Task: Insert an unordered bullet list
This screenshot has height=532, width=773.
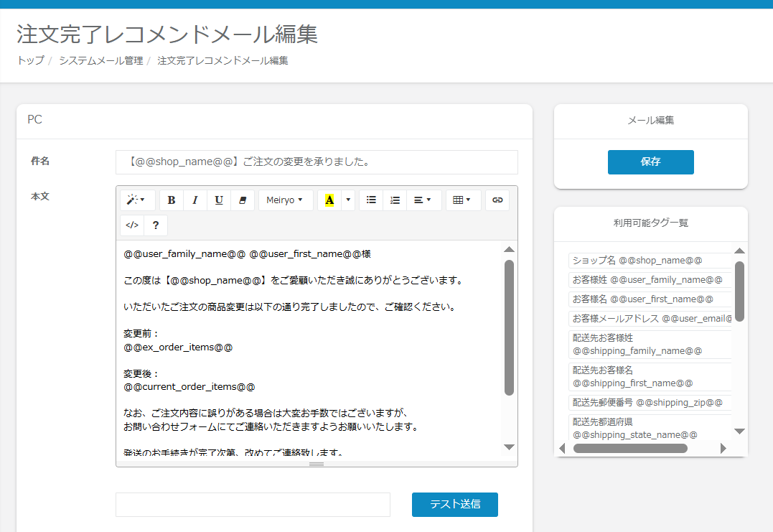Action: click(x=371, y=200)
